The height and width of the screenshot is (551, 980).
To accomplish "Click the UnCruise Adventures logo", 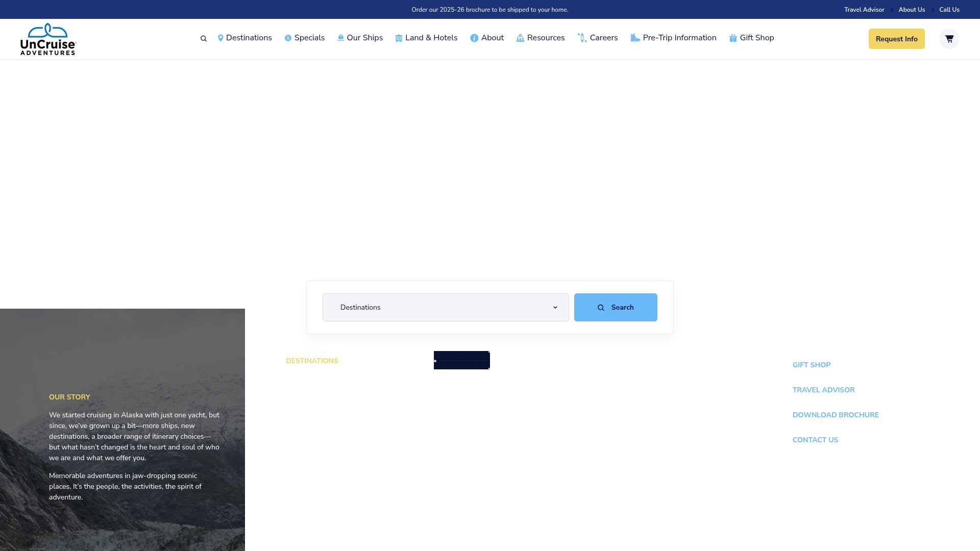I will tap(48, 39).
